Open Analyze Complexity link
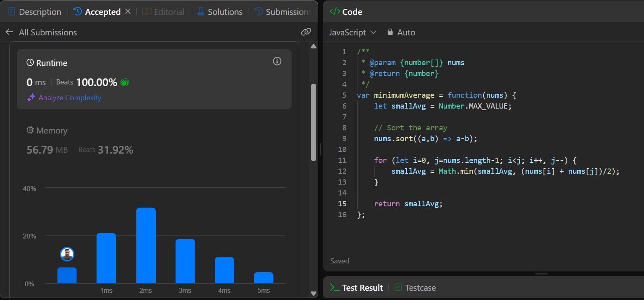The width and height of the screenshot is (644, 300). (x=70, y=98)
